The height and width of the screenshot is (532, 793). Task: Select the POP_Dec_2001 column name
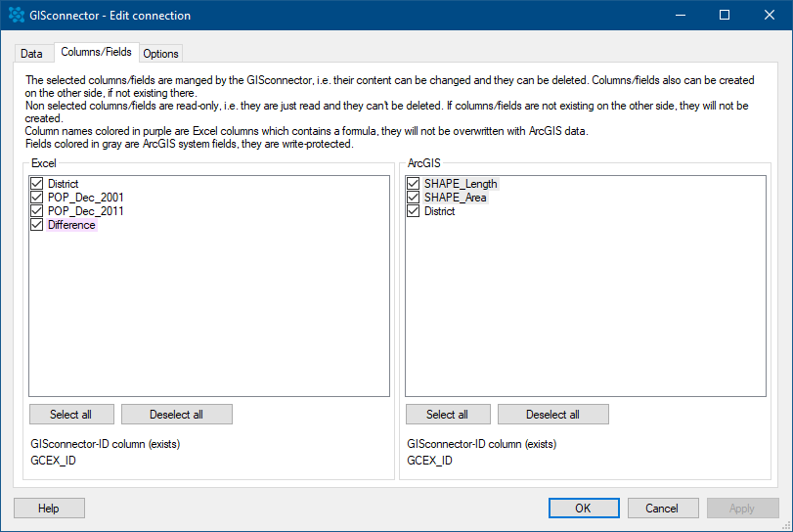point(85,198)
